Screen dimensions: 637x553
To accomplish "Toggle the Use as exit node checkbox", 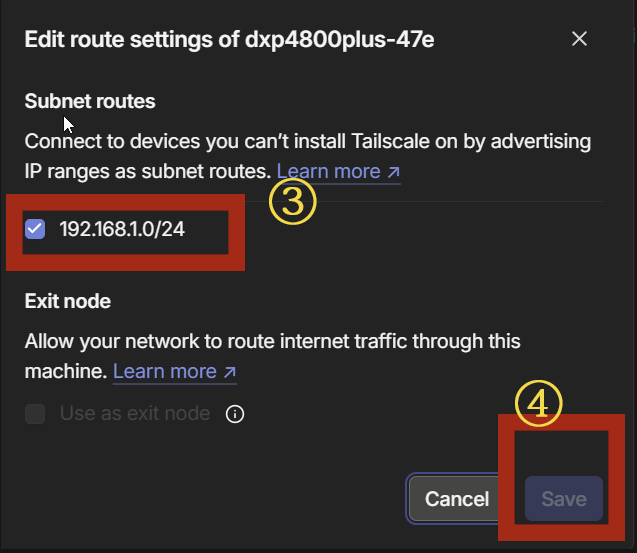I will (35, 414).
